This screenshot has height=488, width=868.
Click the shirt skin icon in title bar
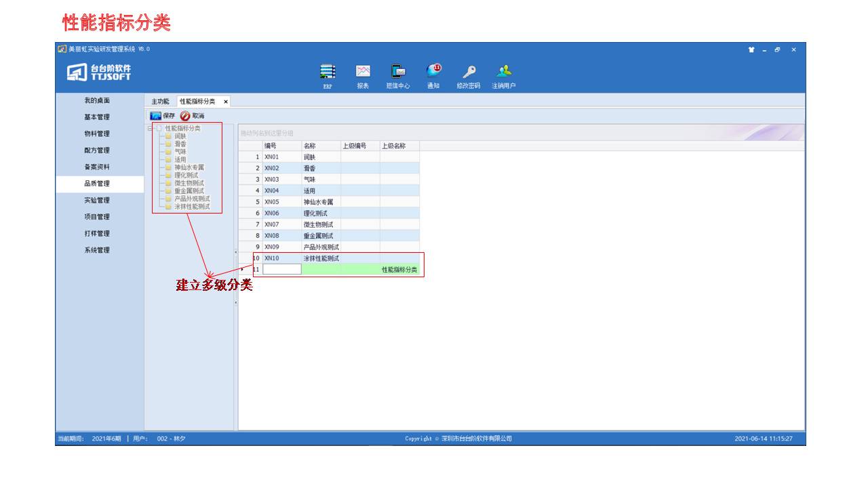(751, 49)
